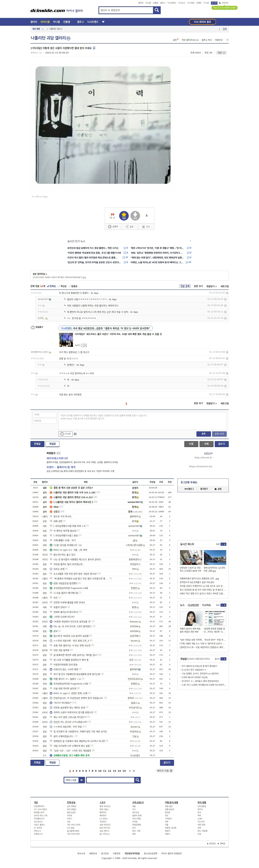
Task: Click the 개념 star recommend button
Action: coord(124,215)
